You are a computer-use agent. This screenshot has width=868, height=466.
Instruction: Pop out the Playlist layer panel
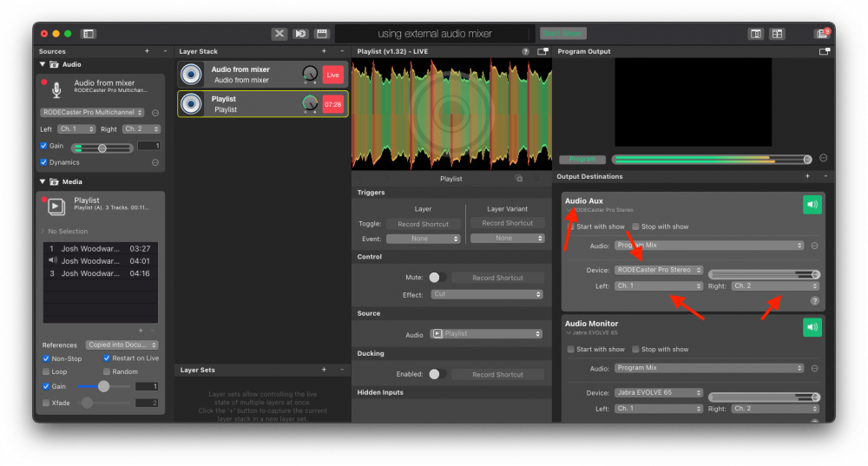pyautogui.click(x=542, y=51)
